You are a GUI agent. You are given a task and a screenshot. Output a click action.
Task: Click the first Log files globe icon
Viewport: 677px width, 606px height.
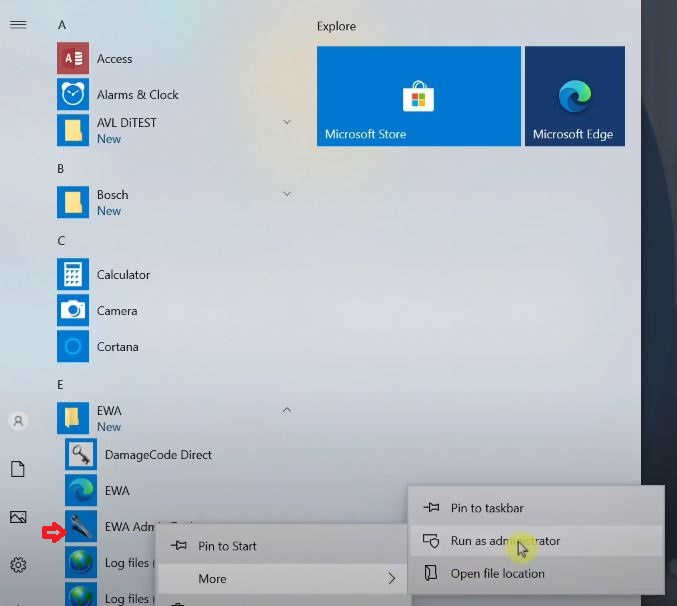click(81, 562)
